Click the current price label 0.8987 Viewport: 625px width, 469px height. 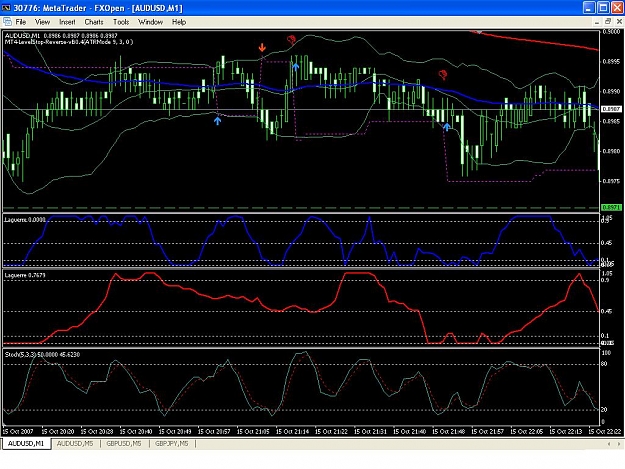coord(611,109)
